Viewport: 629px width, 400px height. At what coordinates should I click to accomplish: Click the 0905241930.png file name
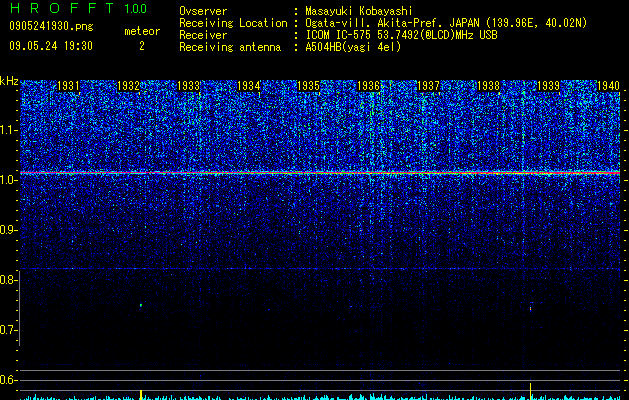coord(51,26)
